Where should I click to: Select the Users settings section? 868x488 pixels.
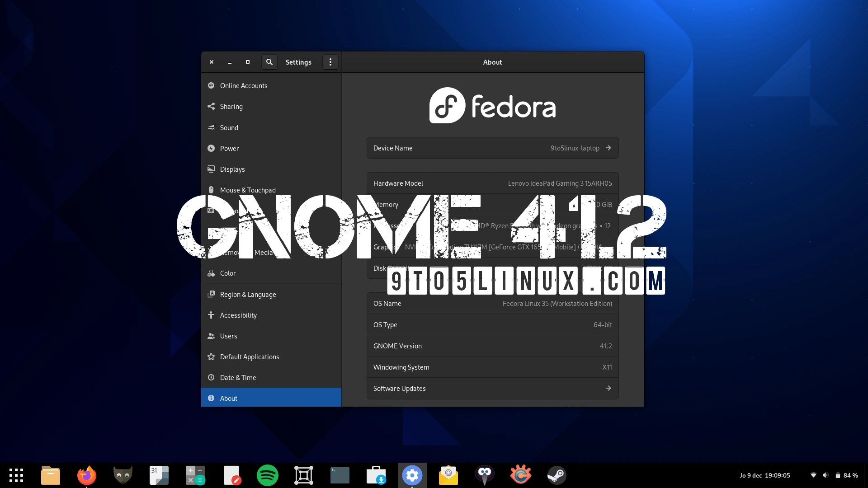[228, 336]
